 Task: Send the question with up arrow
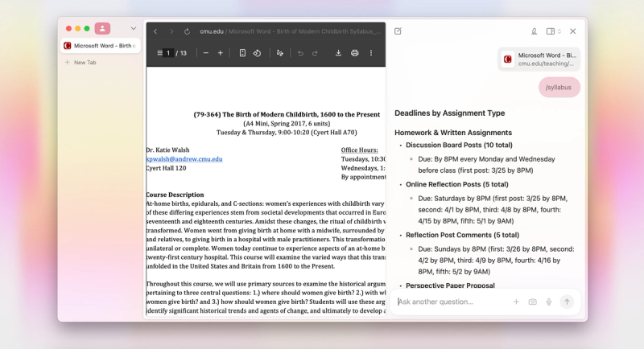(567, 302)
